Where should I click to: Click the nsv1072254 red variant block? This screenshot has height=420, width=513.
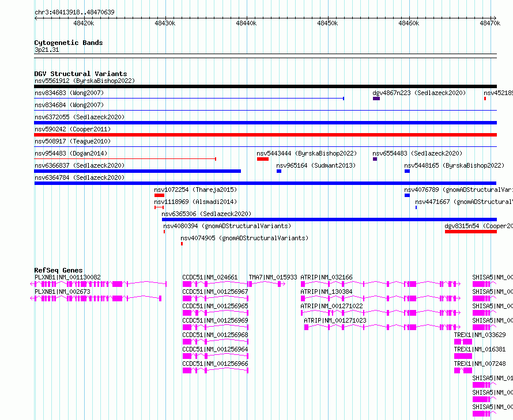point(159,195)
